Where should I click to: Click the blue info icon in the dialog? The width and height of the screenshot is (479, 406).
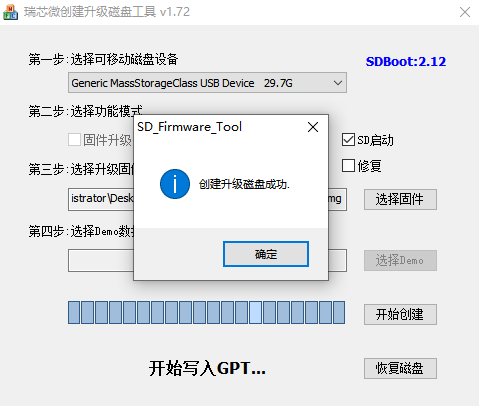tap(175, 184)
